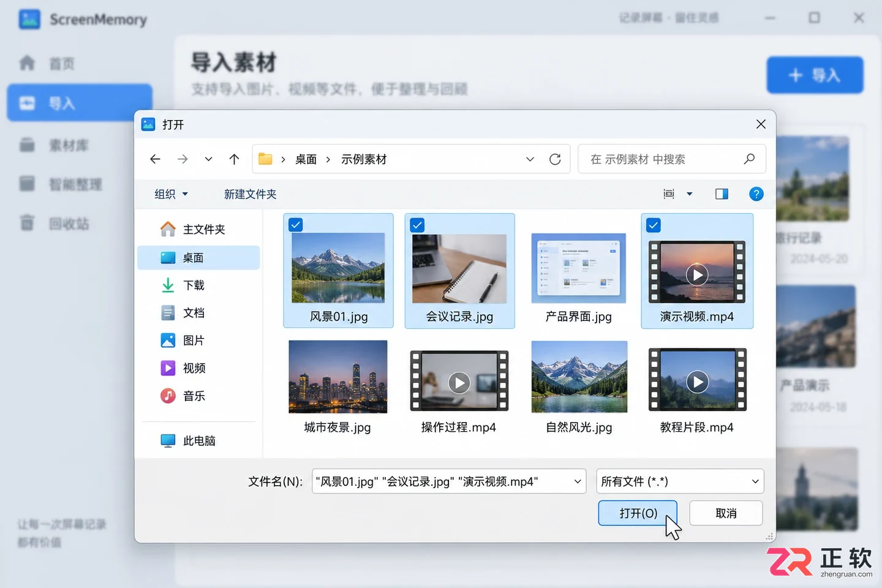The image size is (882, 588).
Task: Select the 城市夜景.jpg thumbnail
Action: coord(338,377)
